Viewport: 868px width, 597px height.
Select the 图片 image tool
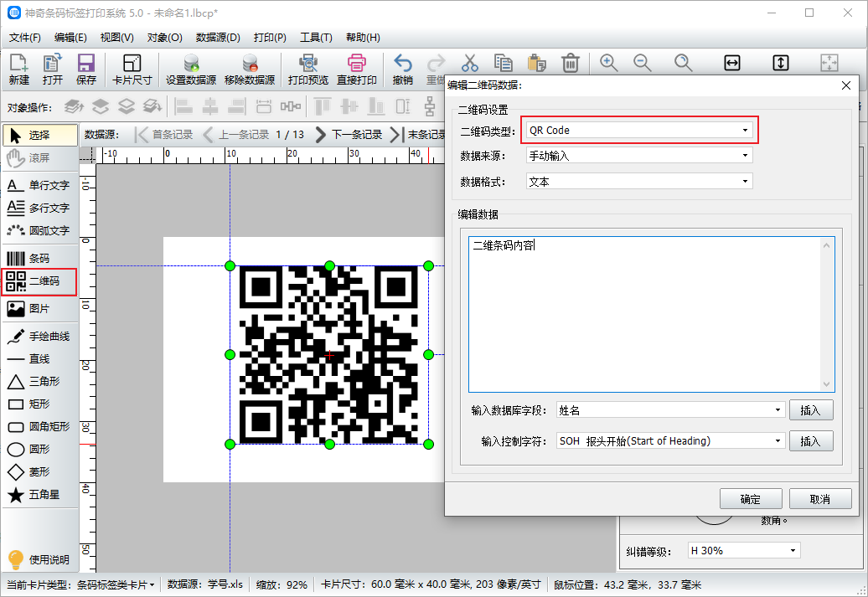40,308
